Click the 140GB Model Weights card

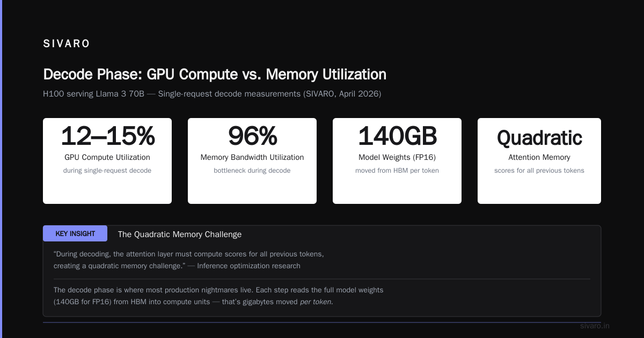397,161
